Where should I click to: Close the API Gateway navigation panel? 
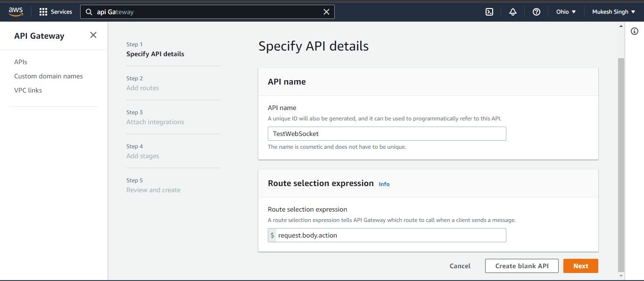point(93,35)
